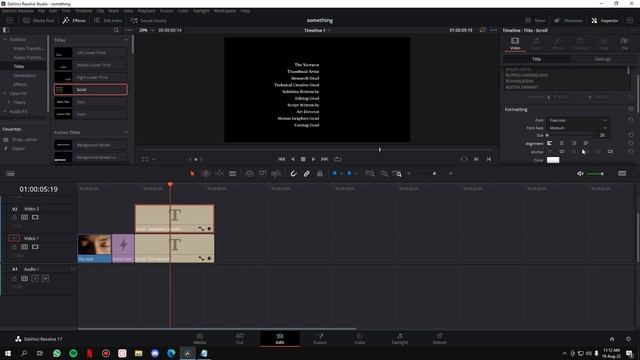
Task: Choose the Dynamic trim mode tool
Action: (x=219, y=173)
